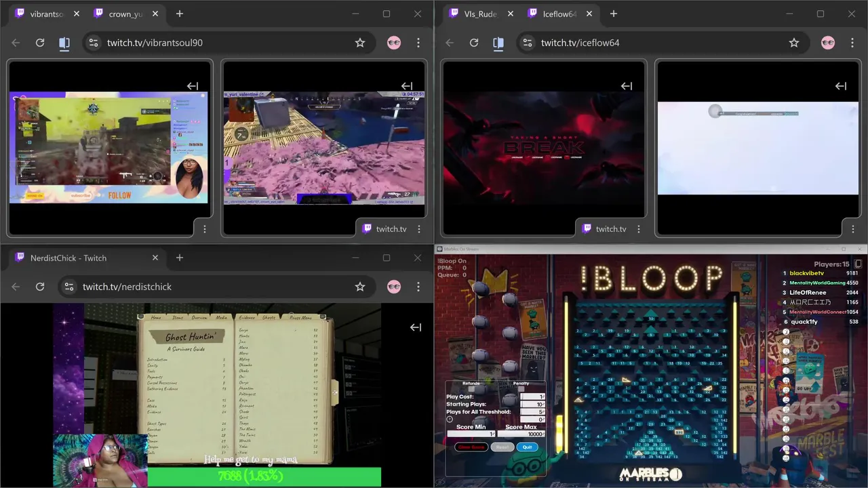This screenshot has width=868, height=488.
Task: Open profile avatar in iceflow64 window
Action: click(x=828, y=43)
